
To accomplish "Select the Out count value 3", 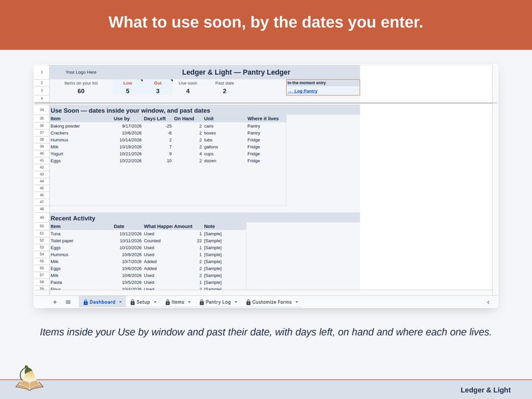I will (157, 91).
